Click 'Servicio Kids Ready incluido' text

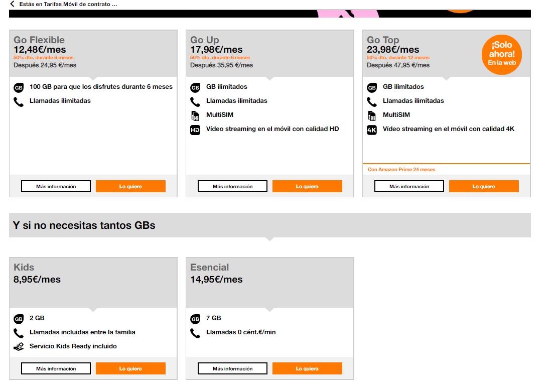pyautogui.click(x=73, y=346)
